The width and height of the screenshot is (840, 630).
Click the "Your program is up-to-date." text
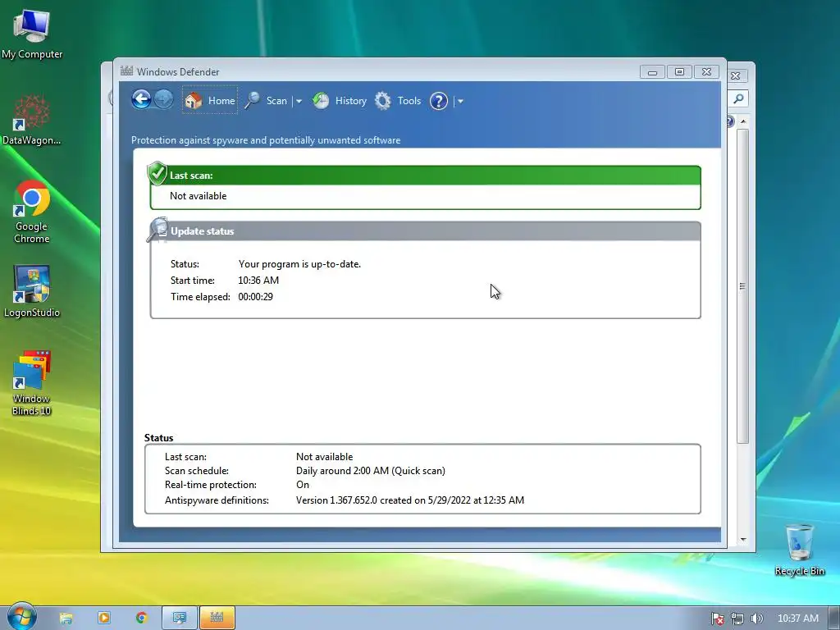pyautogui.click(x=299, y=264)
